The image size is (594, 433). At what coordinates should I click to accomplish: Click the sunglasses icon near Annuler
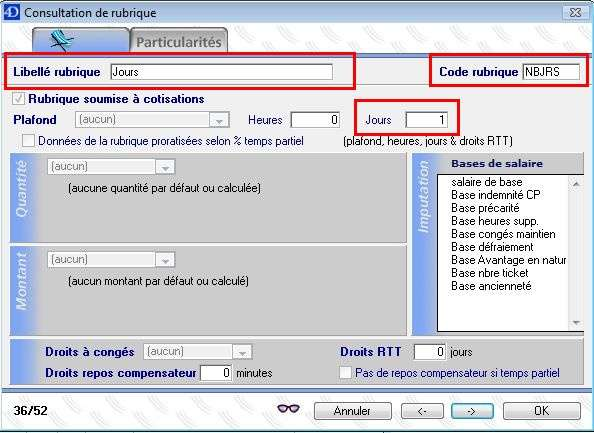click(288, 408)
